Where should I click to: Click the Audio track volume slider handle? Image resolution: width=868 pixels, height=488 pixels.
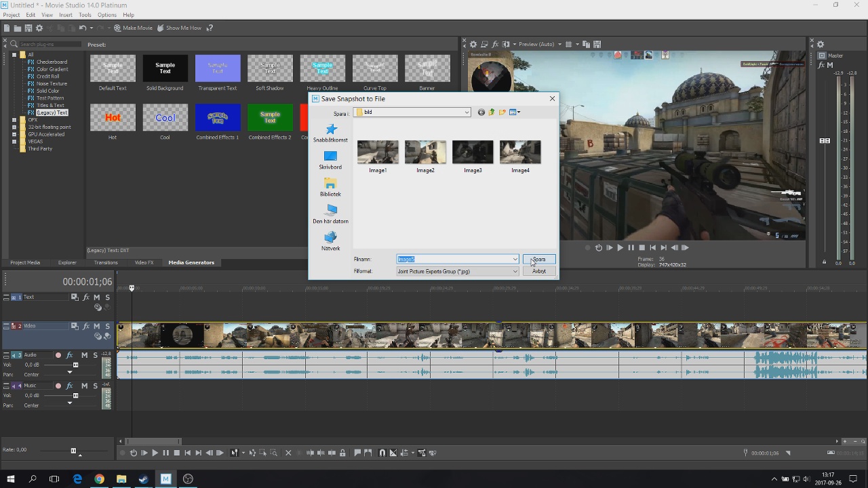point(75,365)
